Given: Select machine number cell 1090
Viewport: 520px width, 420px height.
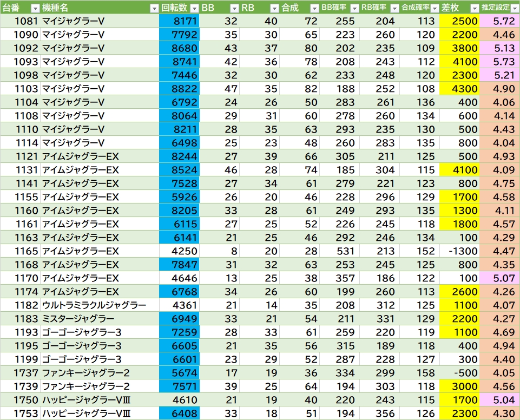Looking at the screenshot, I should 20,35.
